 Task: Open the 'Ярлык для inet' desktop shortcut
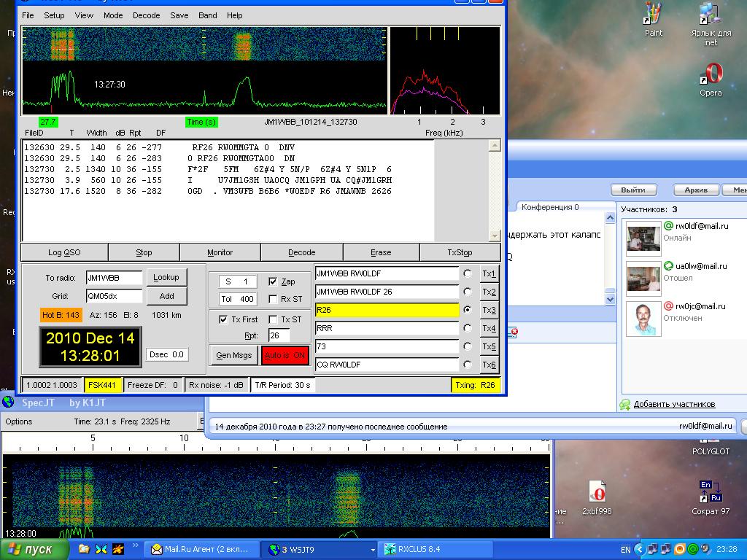[711, 23]
